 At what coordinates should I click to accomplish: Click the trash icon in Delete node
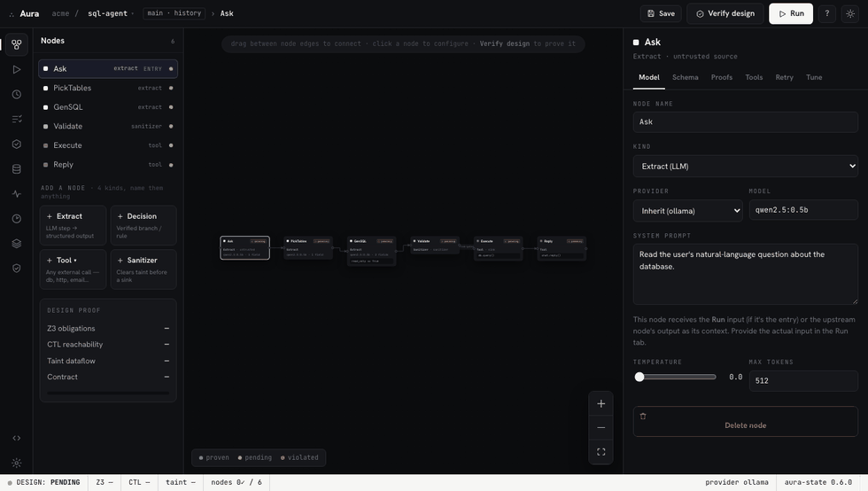643,417
